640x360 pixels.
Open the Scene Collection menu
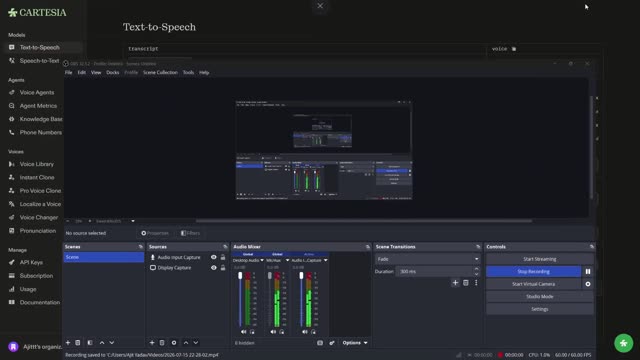pyautogui.click(x=160, y=73)
